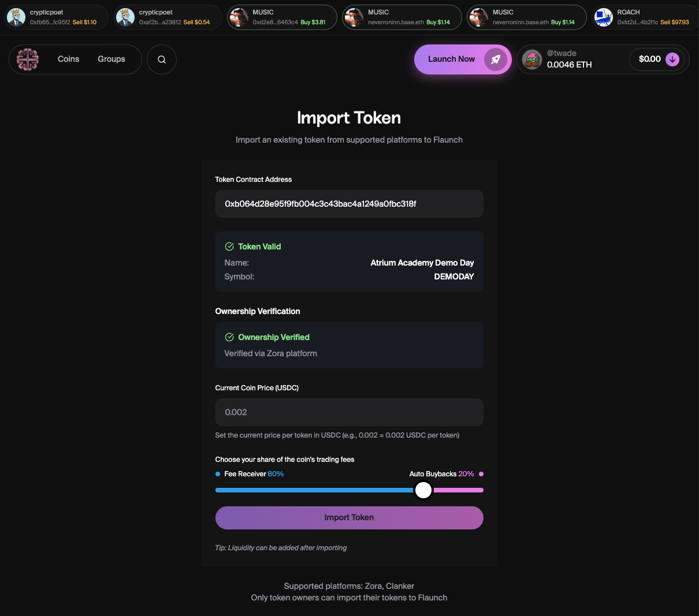
Task: Open search with the magnifier icon
Action: [x=162, y=59]
